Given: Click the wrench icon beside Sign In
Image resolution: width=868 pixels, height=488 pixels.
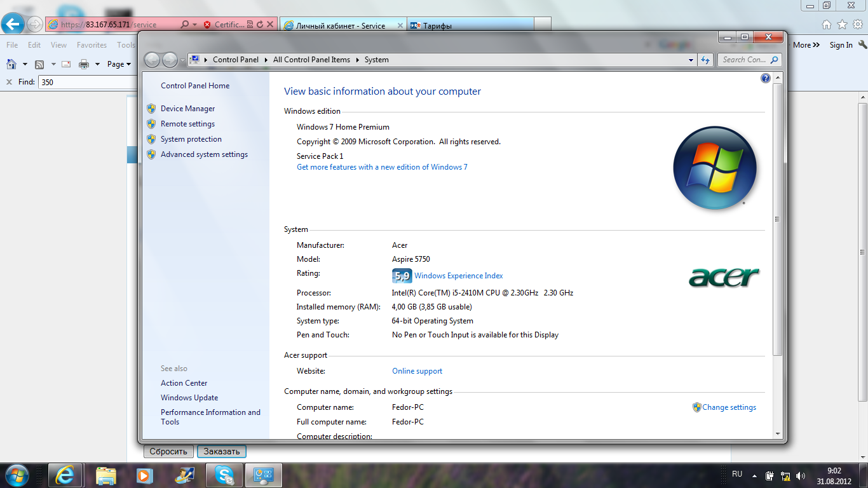Looking at the screenshot, I should [x=862, y=44].
